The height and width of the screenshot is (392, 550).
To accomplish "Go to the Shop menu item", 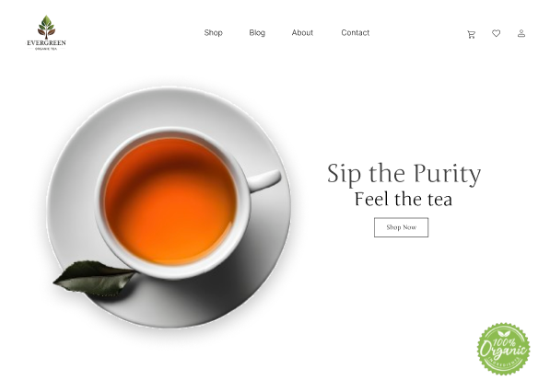I will [213, 33].
